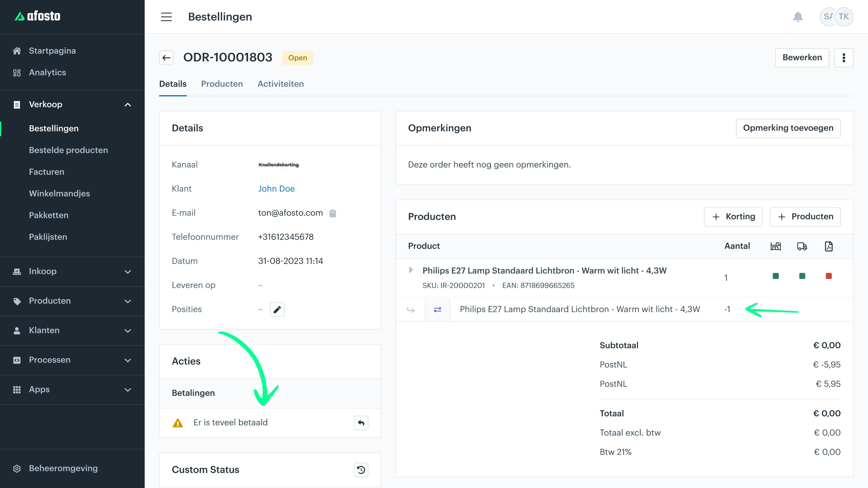The image size is (868, 488).
Task: Collapse the Verkoop section chevron
Action: [x=128, y=105]
